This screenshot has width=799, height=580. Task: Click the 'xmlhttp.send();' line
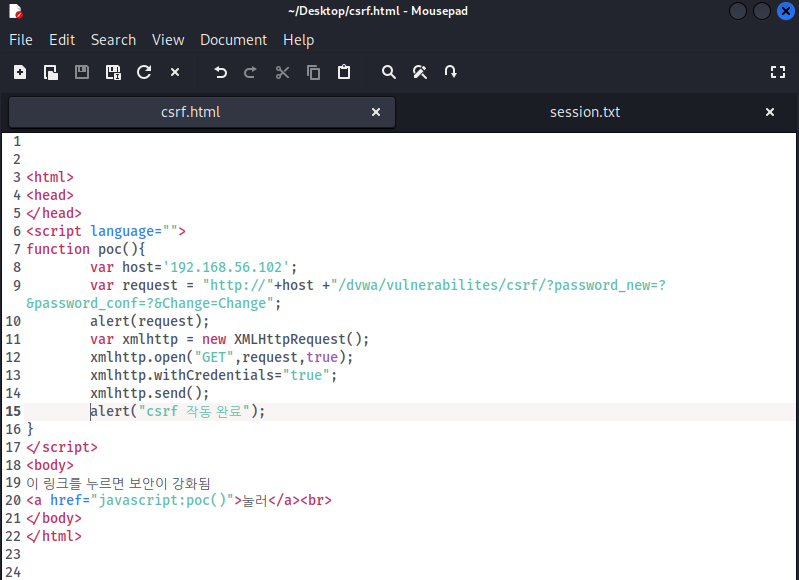[x=150, y=393]
